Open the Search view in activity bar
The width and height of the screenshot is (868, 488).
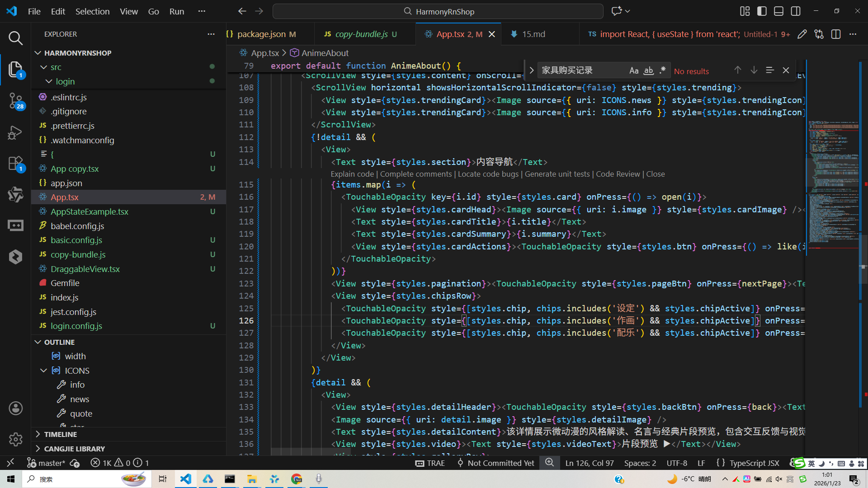point(15,38)
